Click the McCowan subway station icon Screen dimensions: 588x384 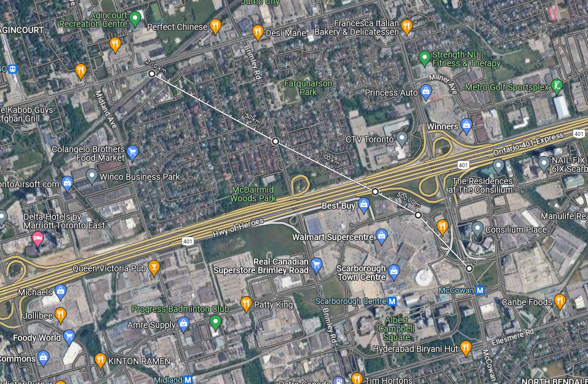click(x=480, y=291)
